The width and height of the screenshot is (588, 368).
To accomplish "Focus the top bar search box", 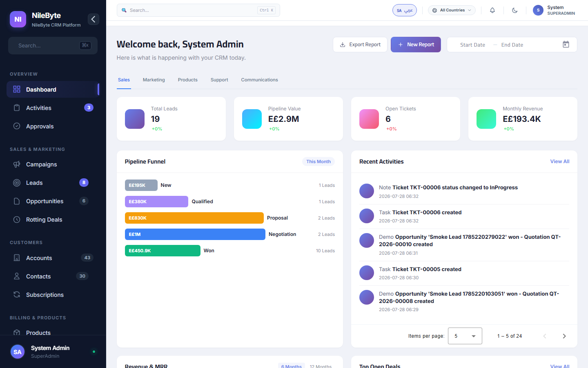I will pos(198,10).
